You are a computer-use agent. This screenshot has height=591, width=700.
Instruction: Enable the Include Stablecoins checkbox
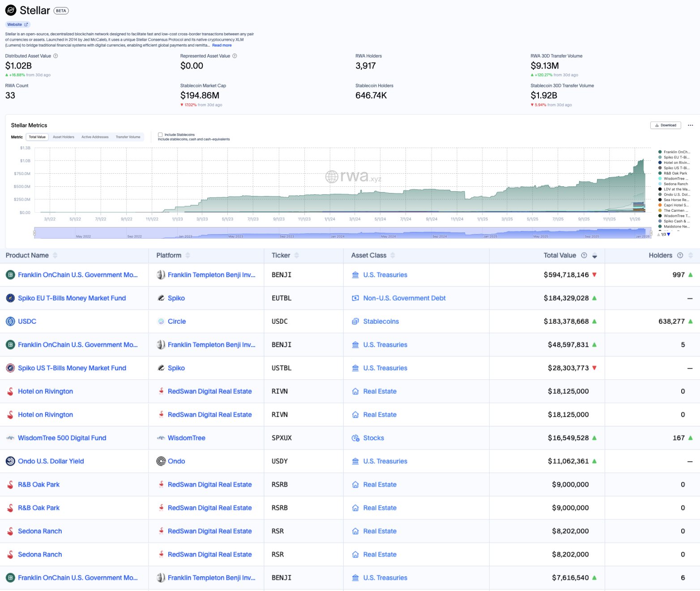(x=160, y=135)
